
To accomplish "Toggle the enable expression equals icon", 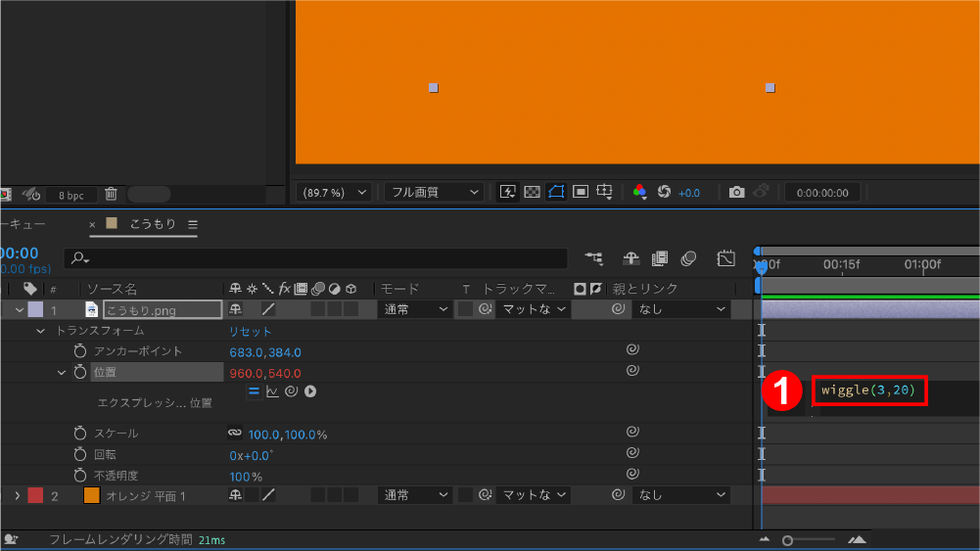I will pos(254,391).
